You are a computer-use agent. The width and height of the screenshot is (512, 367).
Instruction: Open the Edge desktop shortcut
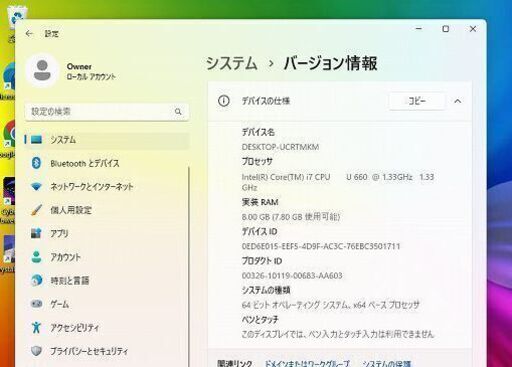pyautogui.click(x=9, y=77)
